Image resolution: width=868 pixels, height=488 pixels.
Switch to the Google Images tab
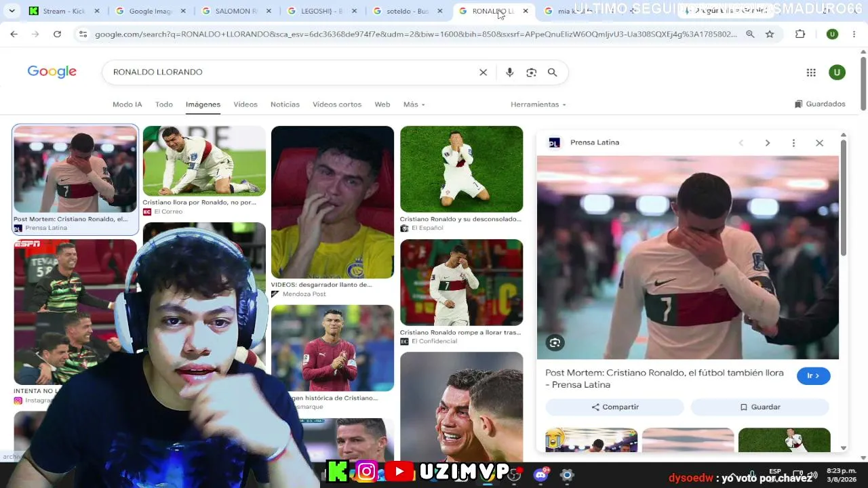pos(149,11)
